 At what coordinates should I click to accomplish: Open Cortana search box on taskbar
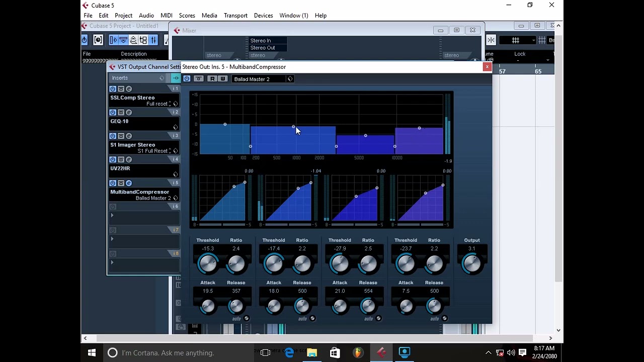click(x=178, y=352)
